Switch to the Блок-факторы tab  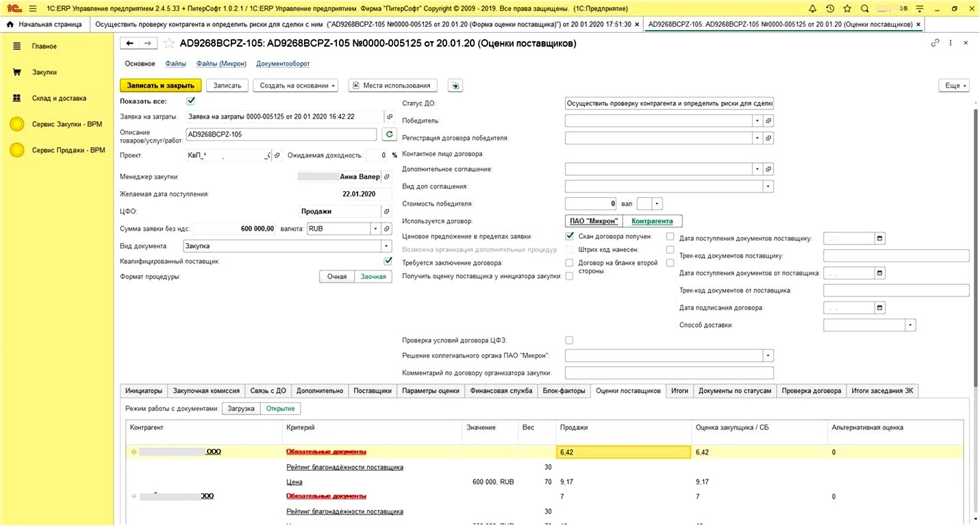564,391
